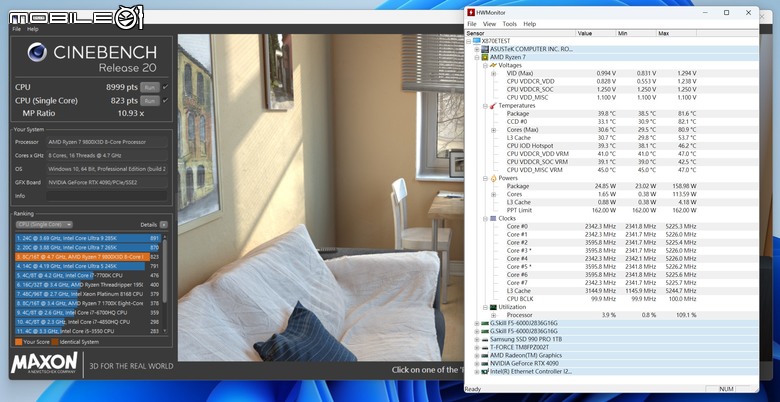Image resolution: width=780 pixels, height=402 pixels.
Task: Select the CPU BCLK row
Action: pos(612,299)
